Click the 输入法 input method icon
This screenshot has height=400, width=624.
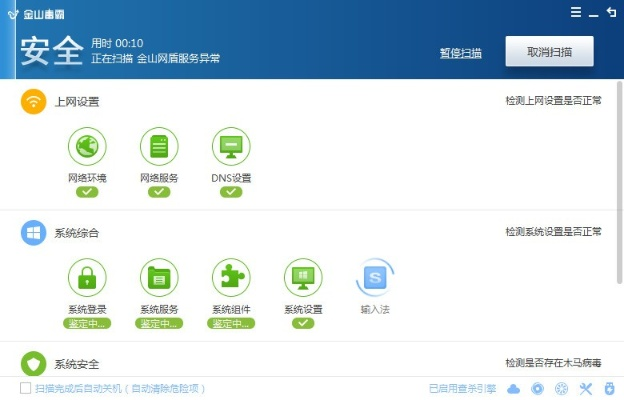point(375,277)
